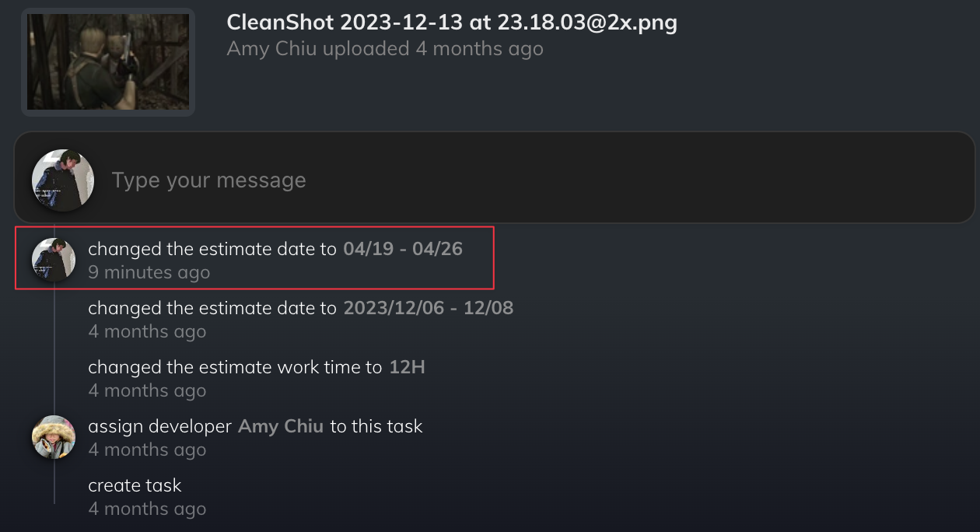
Task: Click the '12H' estimate work time value
Action: point(407,367)
